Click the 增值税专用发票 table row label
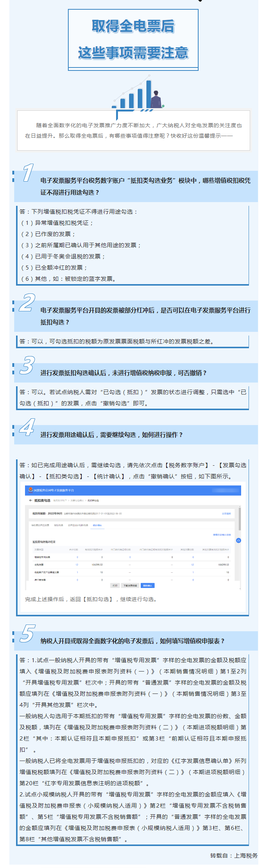 [42, 557]
